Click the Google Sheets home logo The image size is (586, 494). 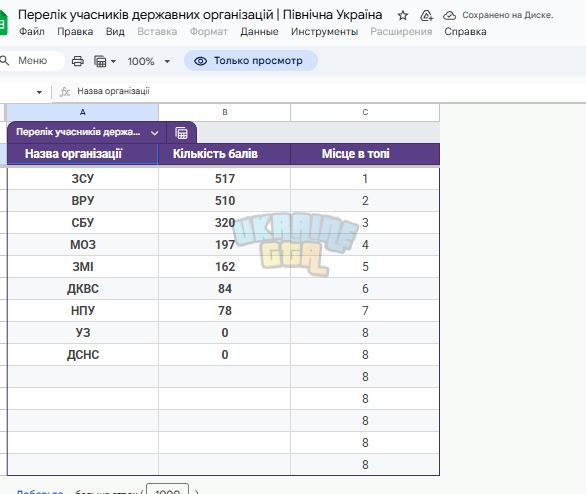(3, 23)
